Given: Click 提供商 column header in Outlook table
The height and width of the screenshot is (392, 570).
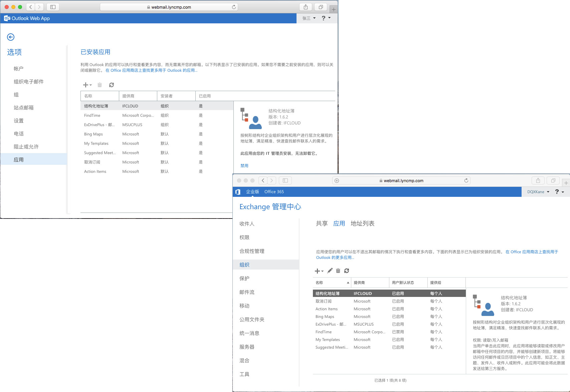Looking at the screenshot, I should pyautogui.click(x=138, y=96).
